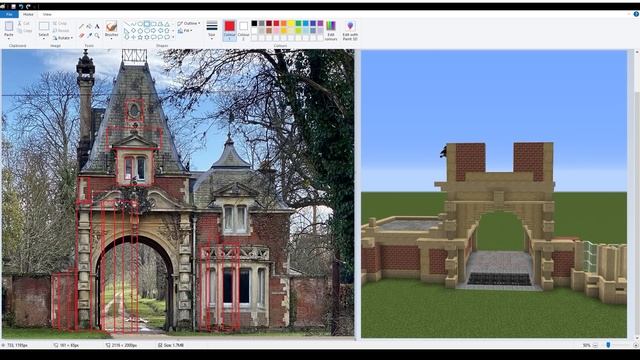Expand the Brushes dropdown arrow

tap(111, 39)
